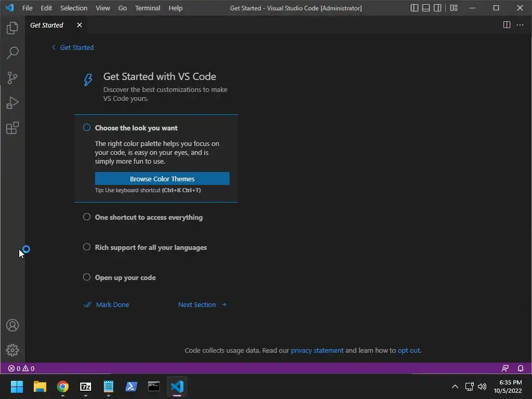Click 'Choose the look you want' heading
Viewport: 532px width, 399px height.
136,128
